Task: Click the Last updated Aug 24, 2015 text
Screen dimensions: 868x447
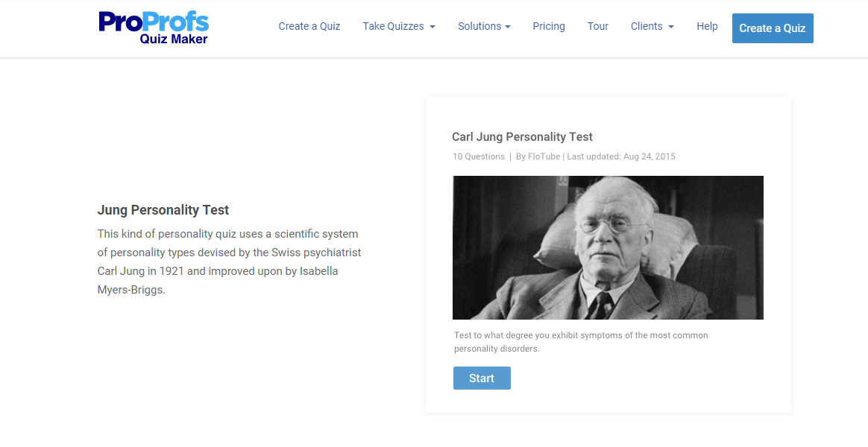Action: click(621, 156)
